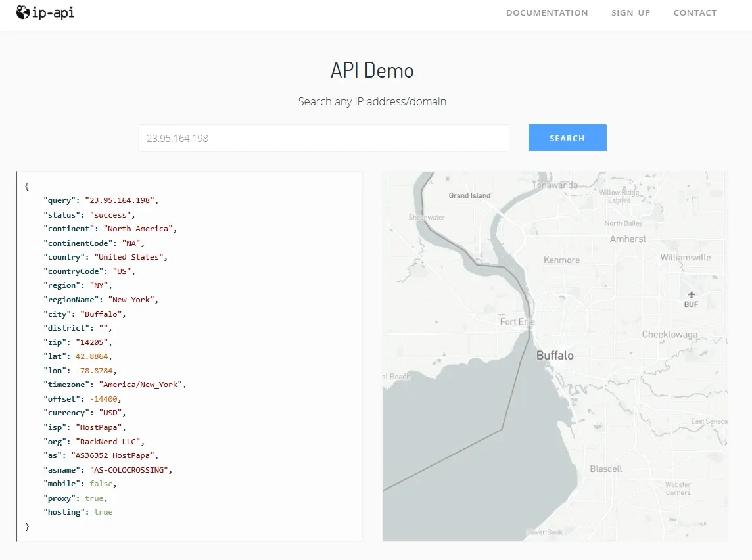Click Cheektowaga map label

[x=670, y=334]
